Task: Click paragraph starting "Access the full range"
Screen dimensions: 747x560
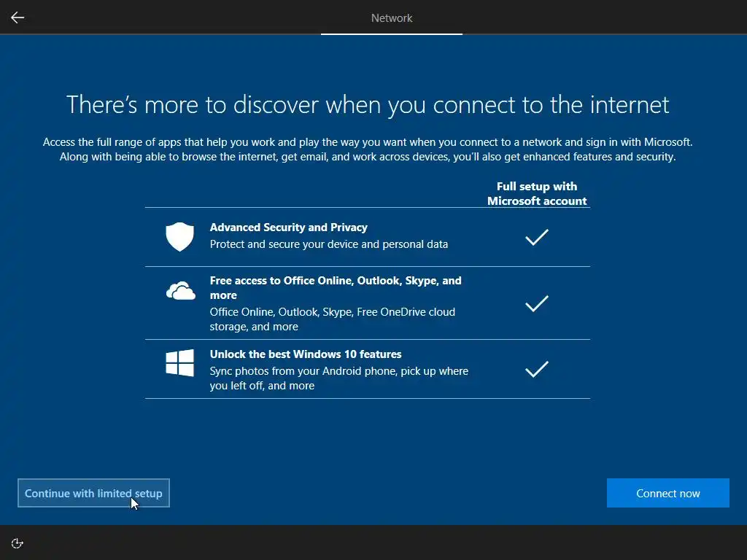Action: tap(368, 149)
